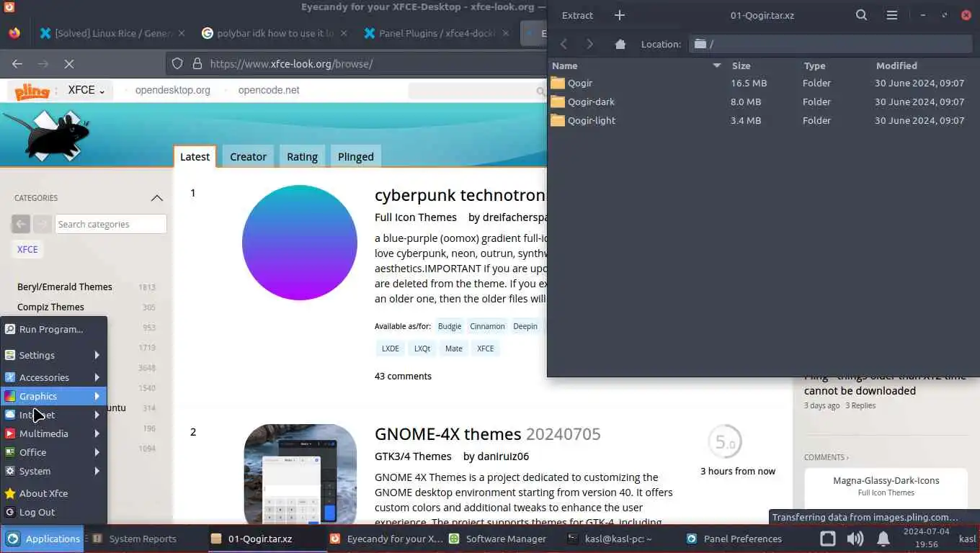Click the archive Location path field
Image resolution: width=980 pixels, height=553 pixels.
830,44
